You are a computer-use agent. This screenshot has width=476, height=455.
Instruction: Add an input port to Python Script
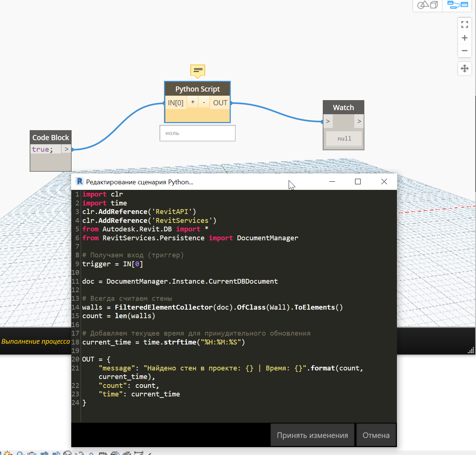click(x=193, y=102)
